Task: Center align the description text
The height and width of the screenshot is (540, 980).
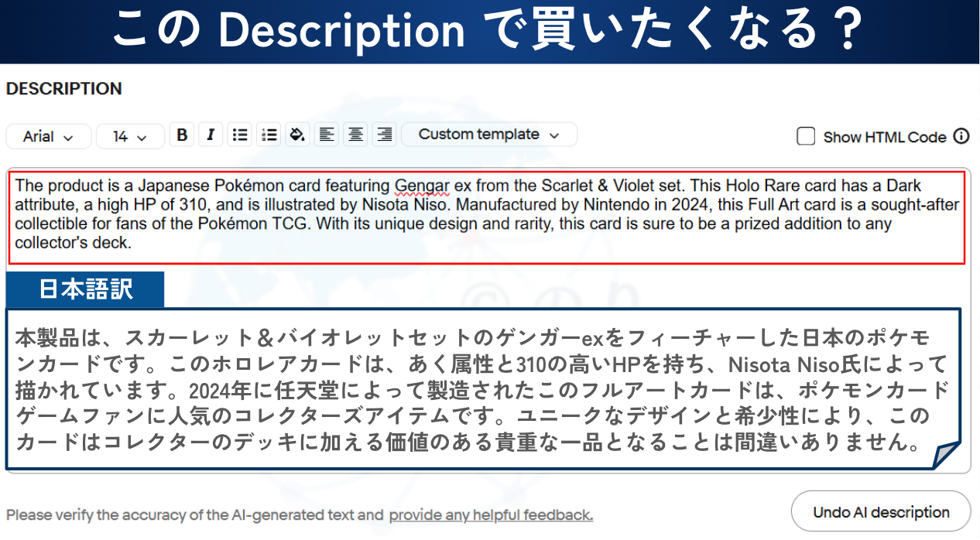Action: click(x=355, y=135)
